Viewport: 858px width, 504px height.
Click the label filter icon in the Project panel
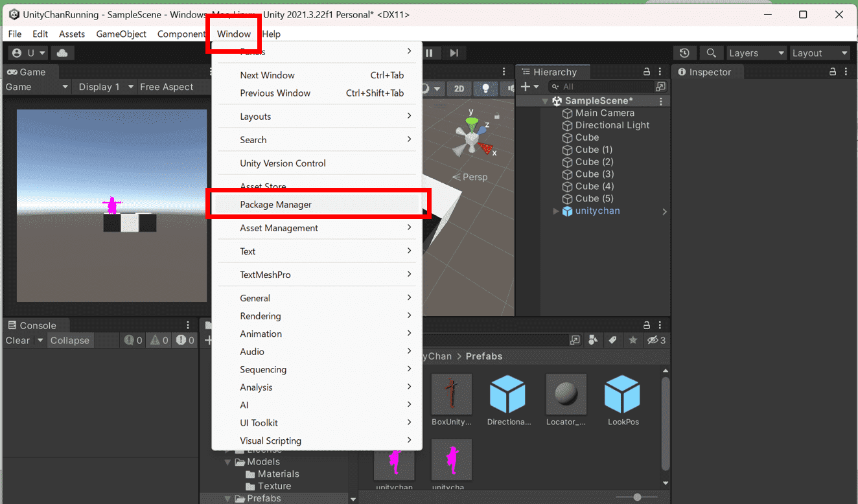click(613, 340)
